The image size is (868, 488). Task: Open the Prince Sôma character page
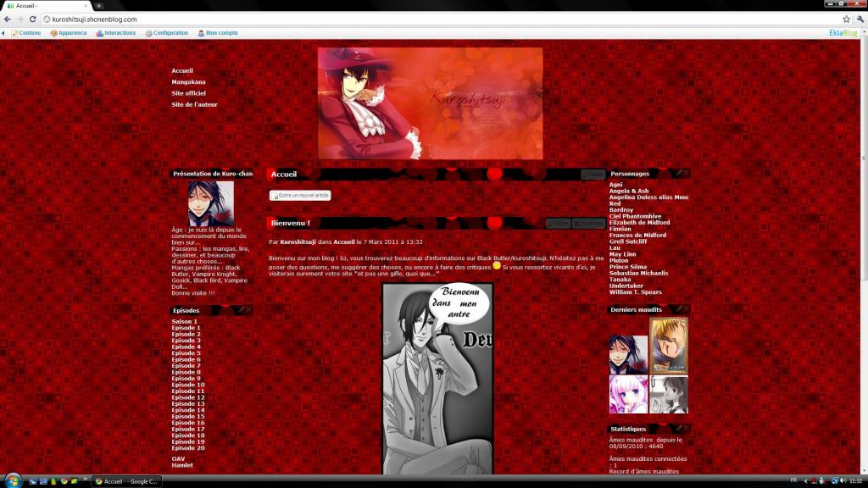coord(628,267)
